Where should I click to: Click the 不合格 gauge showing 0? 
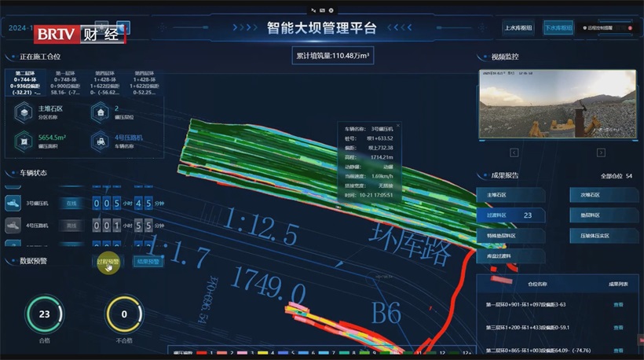124,314
